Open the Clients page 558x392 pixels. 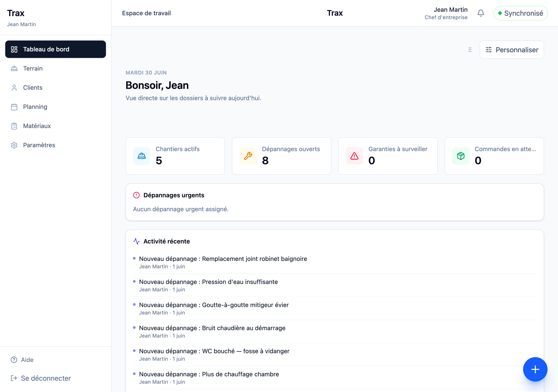[55, 88]
